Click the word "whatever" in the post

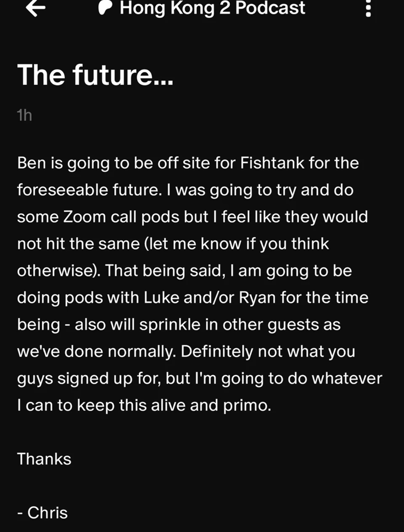click(347, 378)
